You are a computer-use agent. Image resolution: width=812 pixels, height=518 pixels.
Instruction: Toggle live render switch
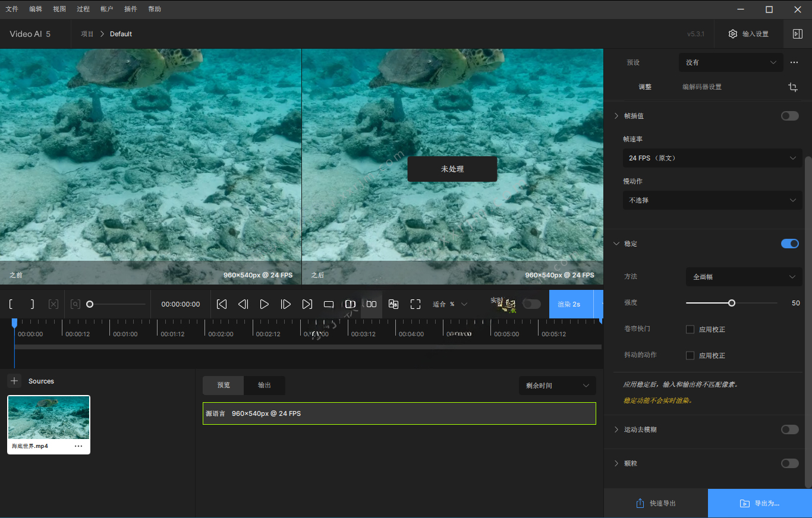532,304
